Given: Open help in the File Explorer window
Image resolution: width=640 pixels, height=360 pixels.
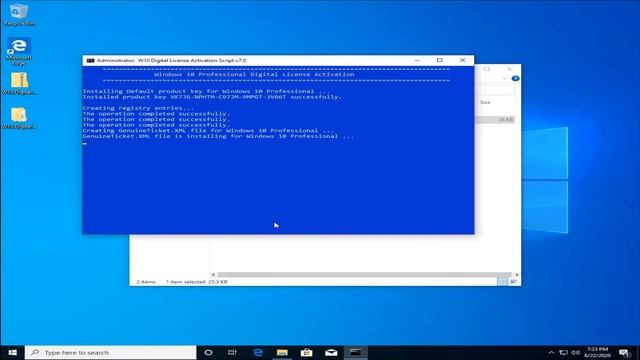Looking at the screenshot, I should 516,78.
